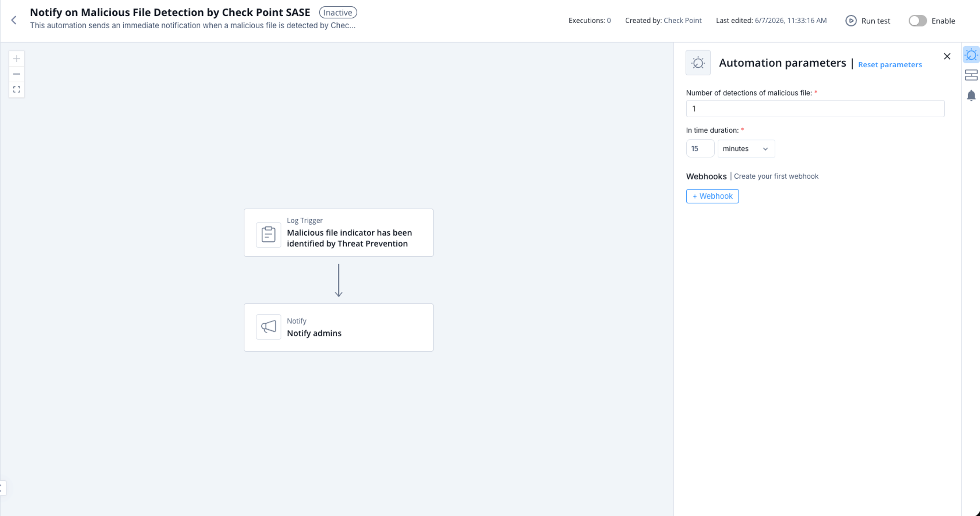
Task: Click the Executions: 0 counter
Action: pos(589,21)
